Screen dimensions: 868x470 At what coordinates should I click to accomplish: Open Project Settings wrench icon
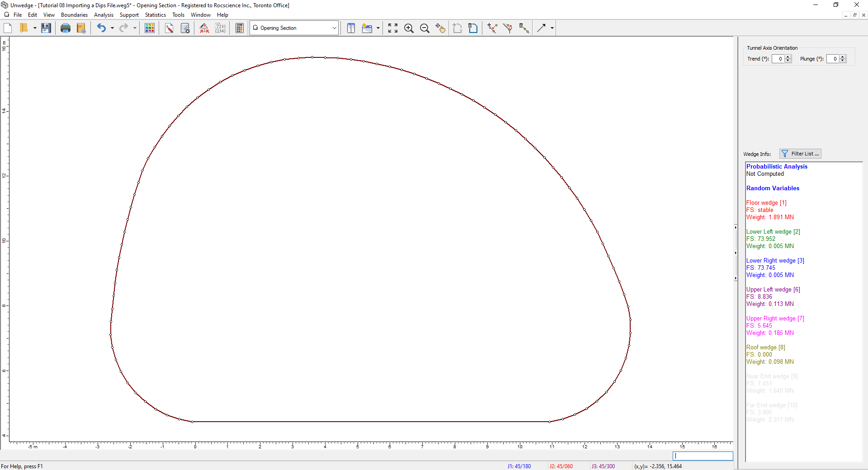[x=169, y=28]
